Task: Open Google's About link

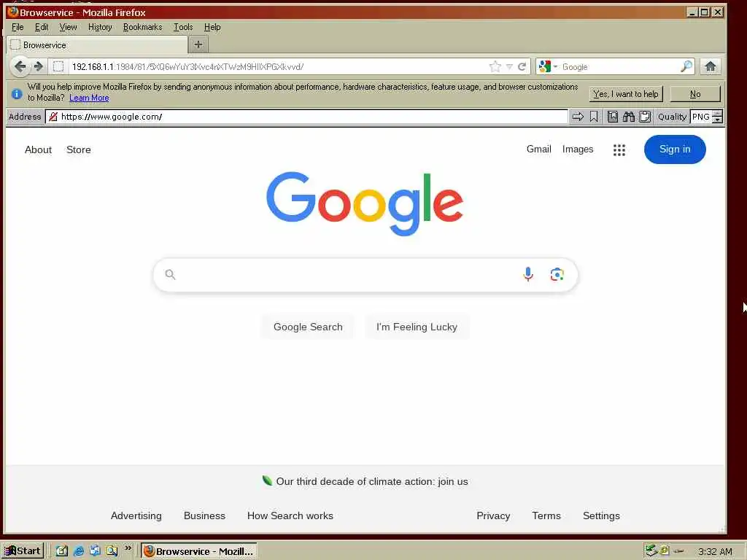Action: (x=38, y=149)
